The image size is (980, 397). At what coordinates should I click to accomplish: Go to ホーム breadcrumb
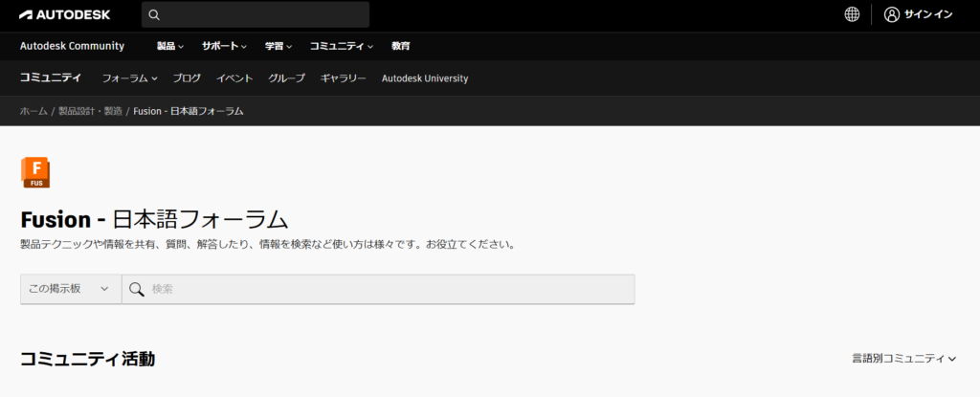tap(33, 111)
